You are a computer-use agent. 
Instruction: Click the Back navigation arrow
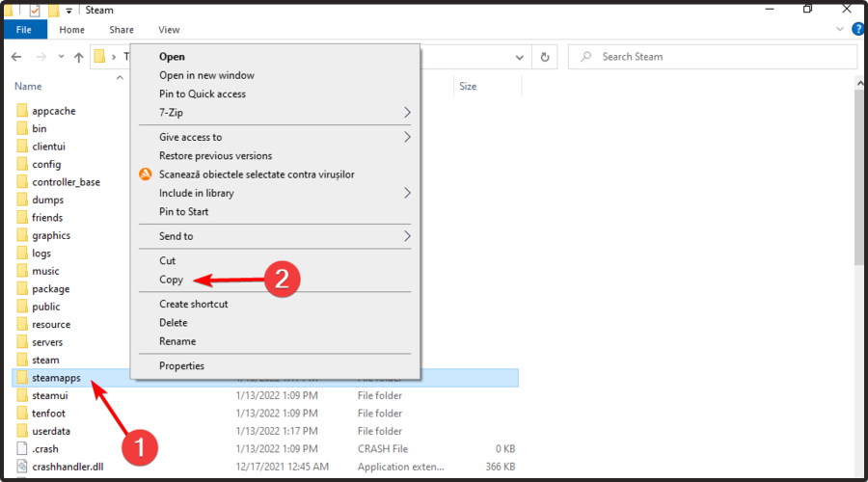point(16,57)
